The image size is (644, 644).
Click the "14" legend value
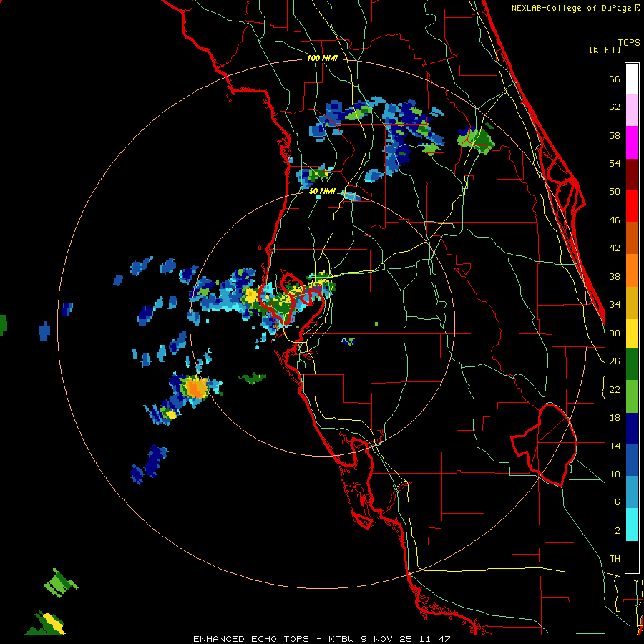click(615, 446)
